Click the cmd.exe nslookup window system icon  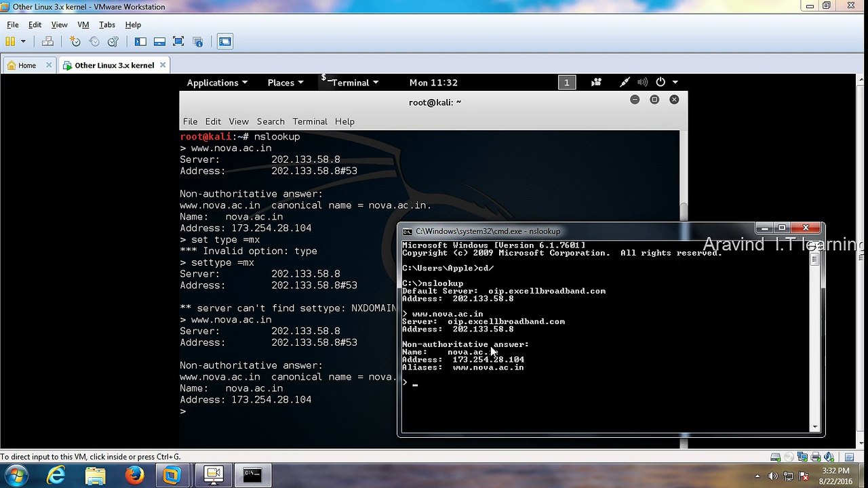click(407, 231)
